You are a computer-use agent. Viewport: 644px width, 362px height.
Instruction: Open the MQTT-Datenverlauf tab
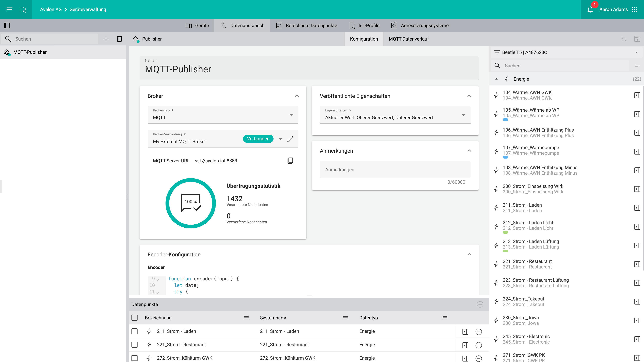pyautogui.click(x=409, y=39)
